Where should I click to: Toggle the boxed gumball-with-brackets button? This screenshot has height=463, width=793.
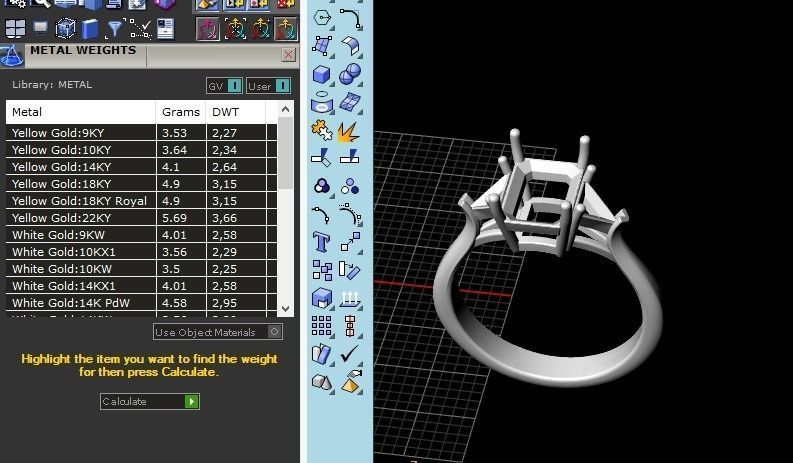pyautogui.click(x=234, y=28)
